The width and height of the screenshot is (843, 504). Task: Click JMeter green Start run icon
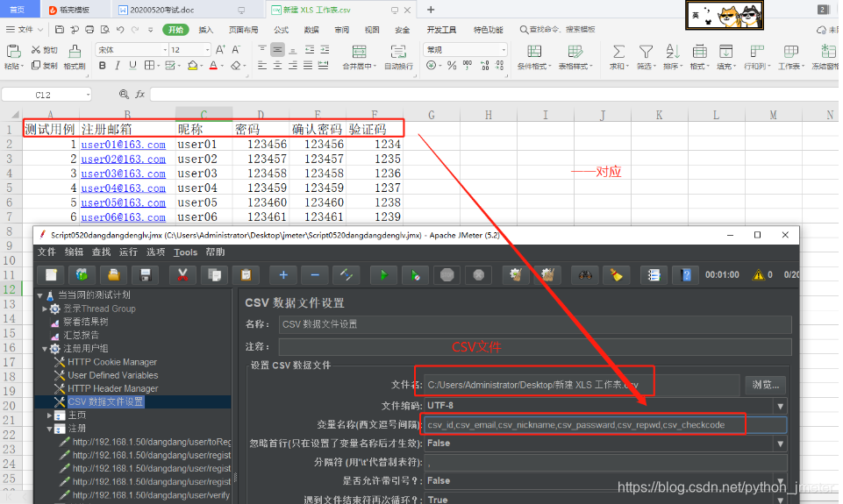[x=383, y=275]
